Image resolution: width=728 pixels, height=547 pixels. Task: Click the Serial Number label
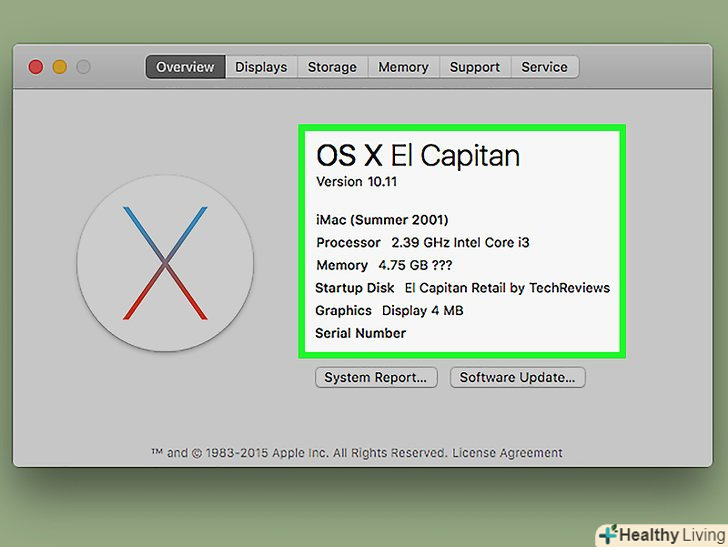coord(360,333)
